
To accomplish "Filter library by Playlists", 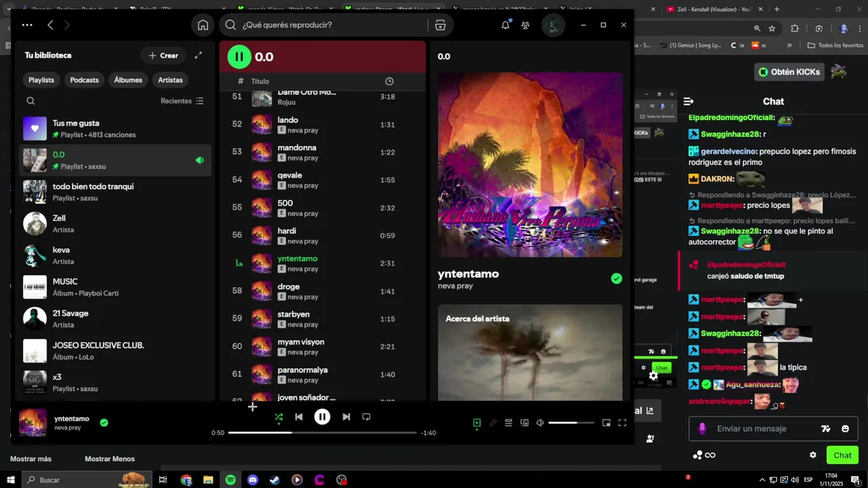I will (x=41, y=80).
